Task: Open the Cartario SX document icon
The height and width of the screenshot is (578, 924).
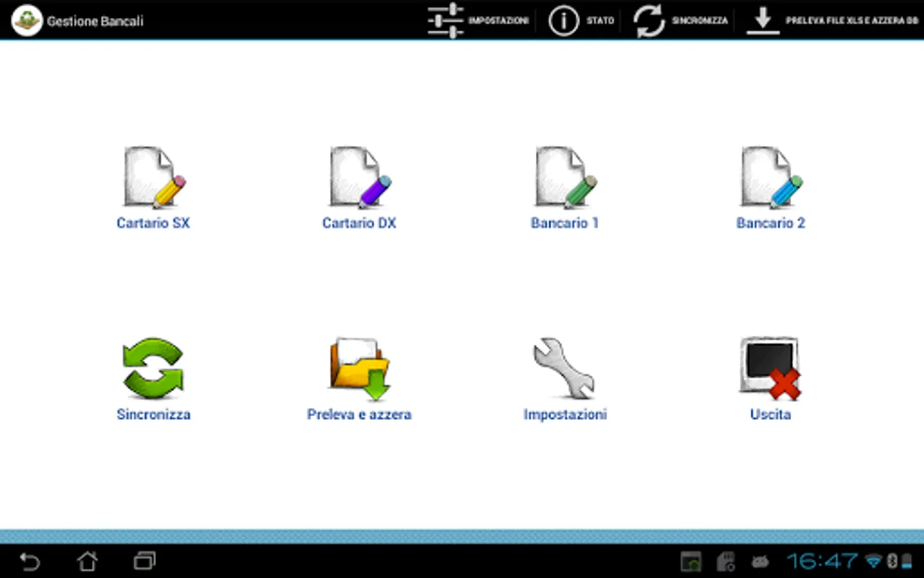Action: tap(154, 177)
